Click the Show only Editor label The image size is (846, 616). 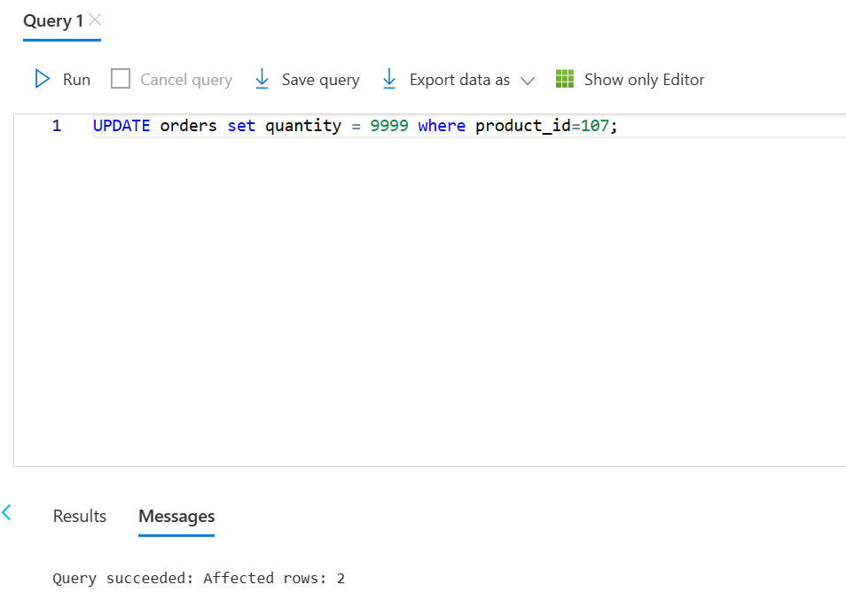644,80
